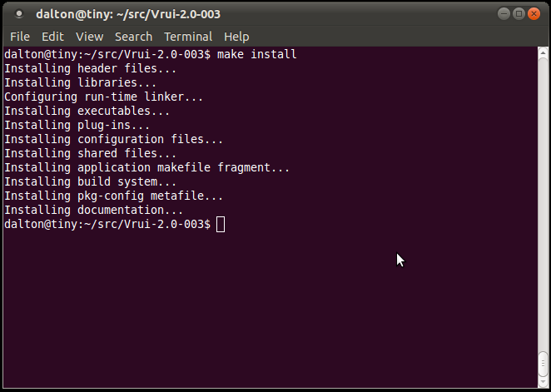Click the window title 'dalton@tiny: ~/src/Vrui-2.0-003'
551x392 pixels.
coord(128,14)
